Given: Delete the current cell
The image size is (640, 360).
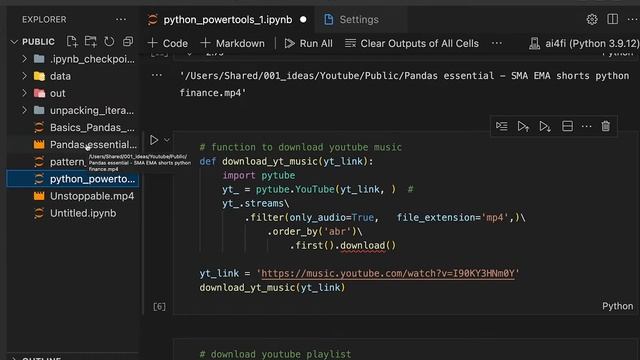Looking at the screenshot, I should [x=606, y=126].
